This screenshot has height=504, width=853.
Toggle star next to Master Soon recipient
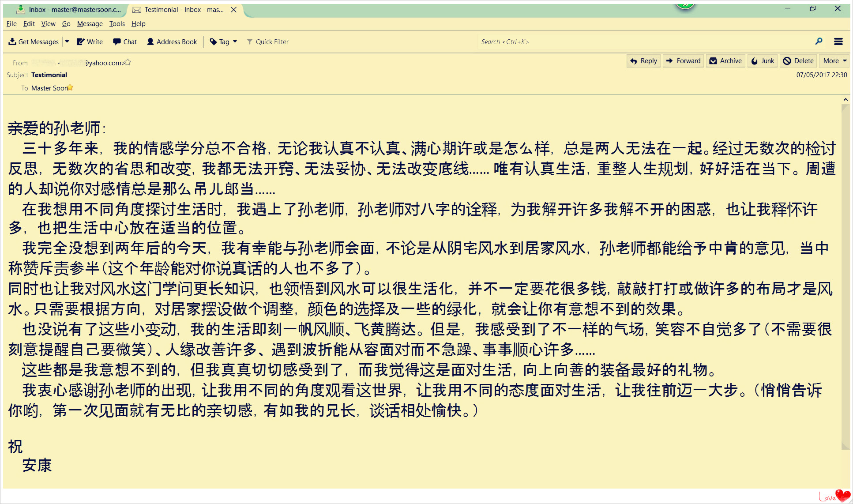click(70, 87)
